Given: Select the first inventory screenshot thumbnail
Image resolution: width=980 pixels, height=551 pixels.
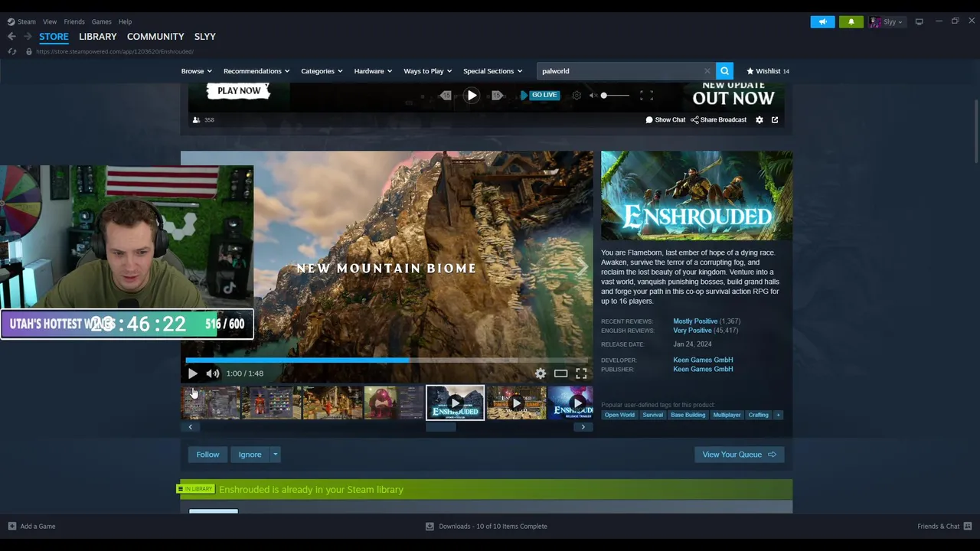Looking at the screenshot, I should (211, 403).
